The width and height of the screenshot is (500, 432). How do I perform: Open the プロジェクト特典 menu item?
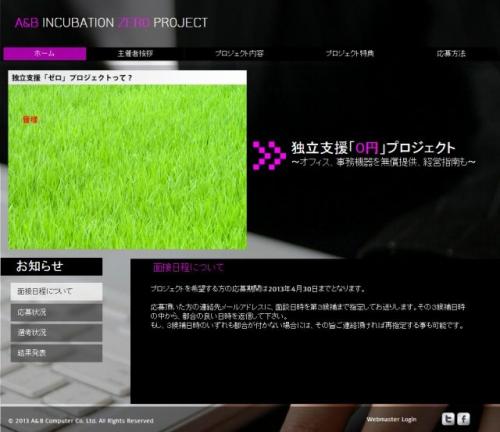point(350,54)
